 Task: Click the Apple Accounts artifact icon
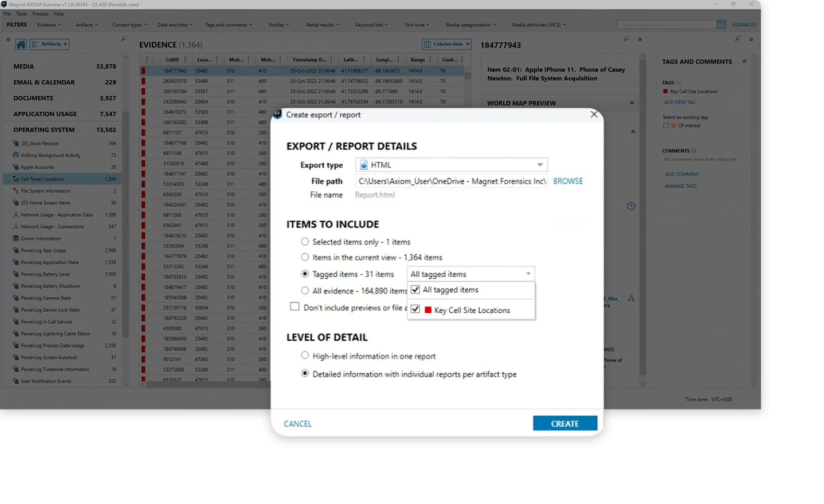pos(16,167)
